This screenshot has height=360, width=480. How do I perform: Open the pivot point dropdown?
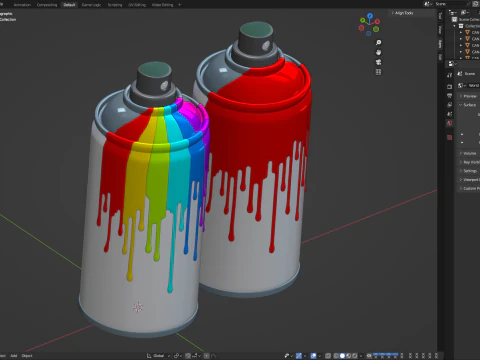[179, 356]
